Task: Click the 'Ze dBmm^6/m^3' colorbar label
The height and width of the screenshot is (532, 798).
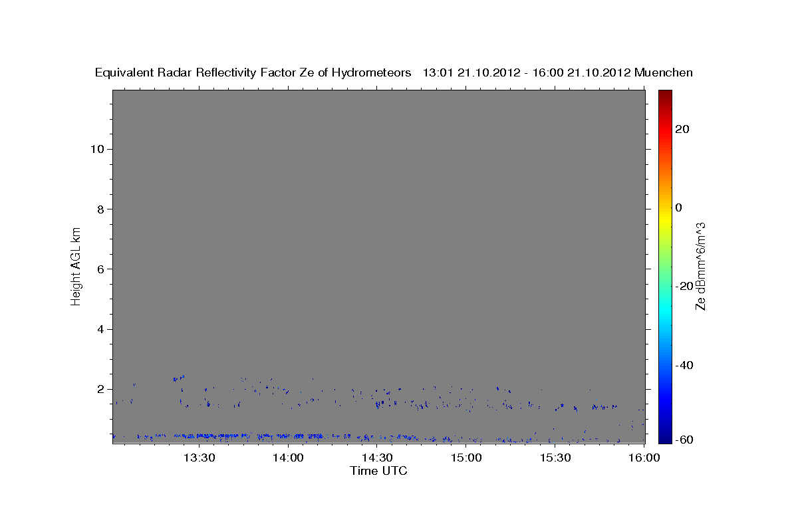Action: point(700,266)
